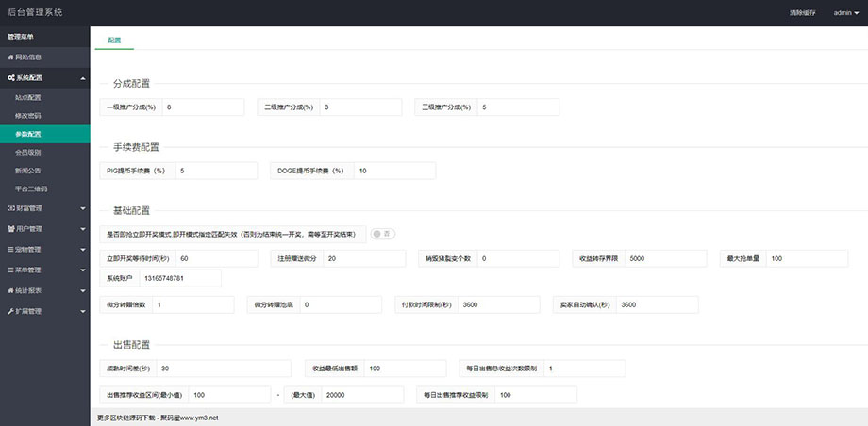Click the 收益转存界限 input with 5000

pos(666,258)
